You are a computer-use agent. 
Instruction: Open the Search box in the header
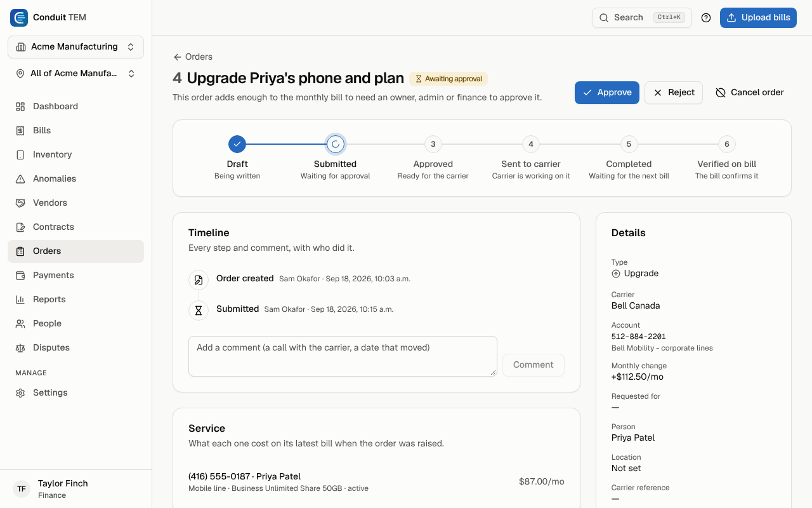click(x=642, y=18)
